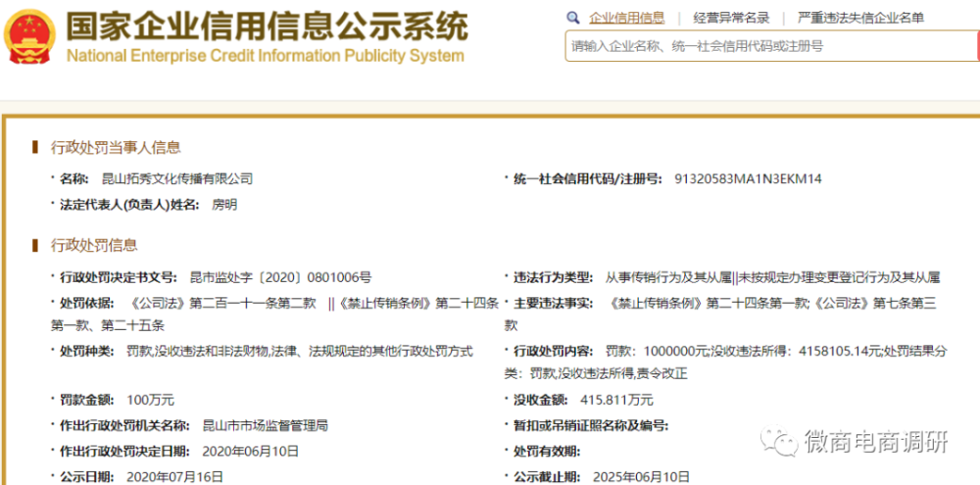Click the 违法行为类型 label
The image size is (980, 485).
(553, 277)
